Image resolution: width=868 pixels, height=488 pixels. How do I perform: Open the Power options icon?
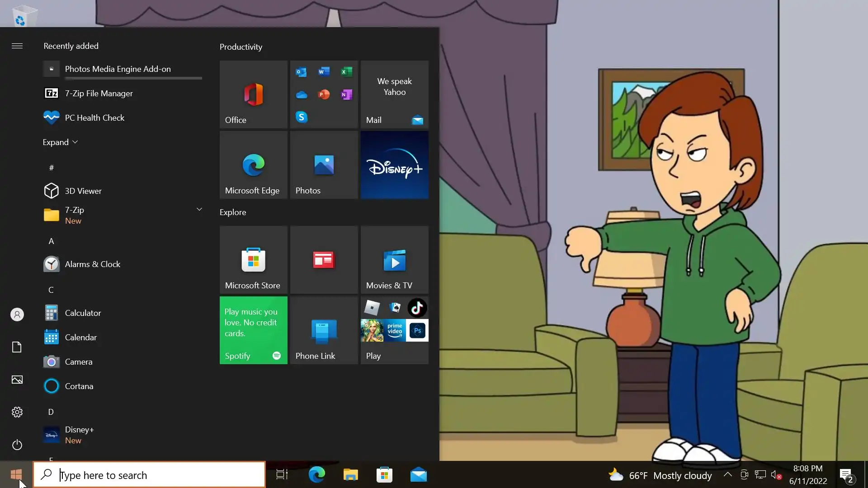click(x=17, y=445)
